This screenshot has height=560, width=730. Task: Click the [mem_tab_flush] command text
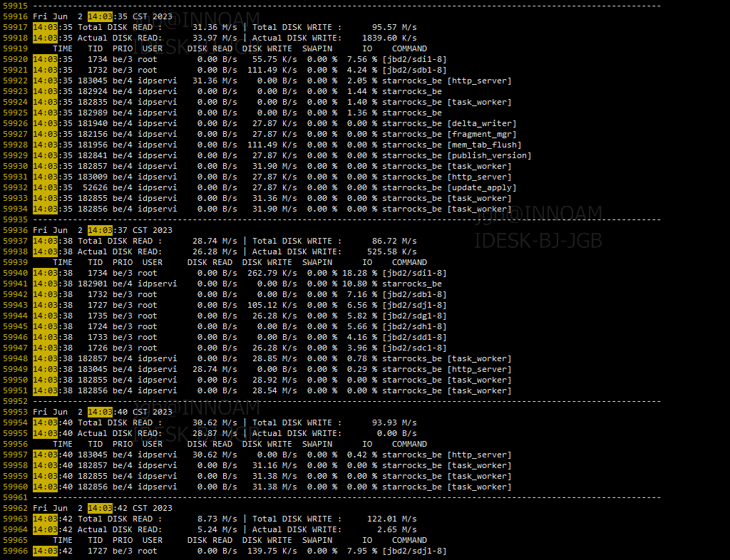pos(481,145)
